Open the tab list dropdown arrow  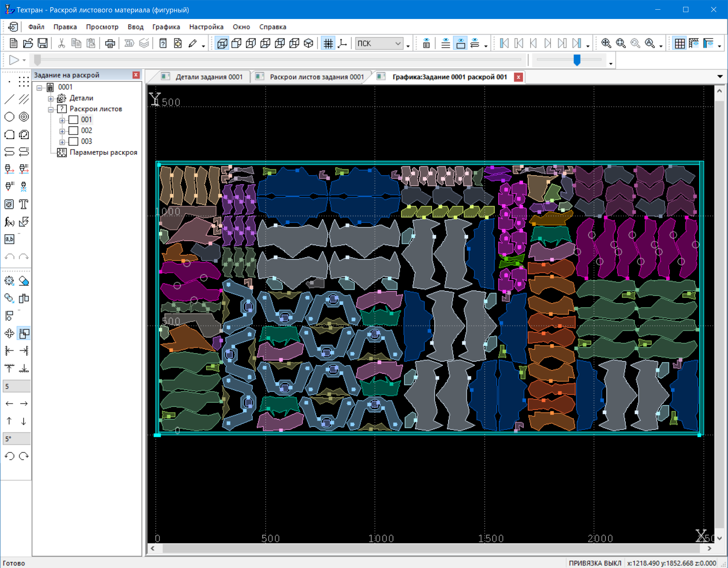coord(720,77)
